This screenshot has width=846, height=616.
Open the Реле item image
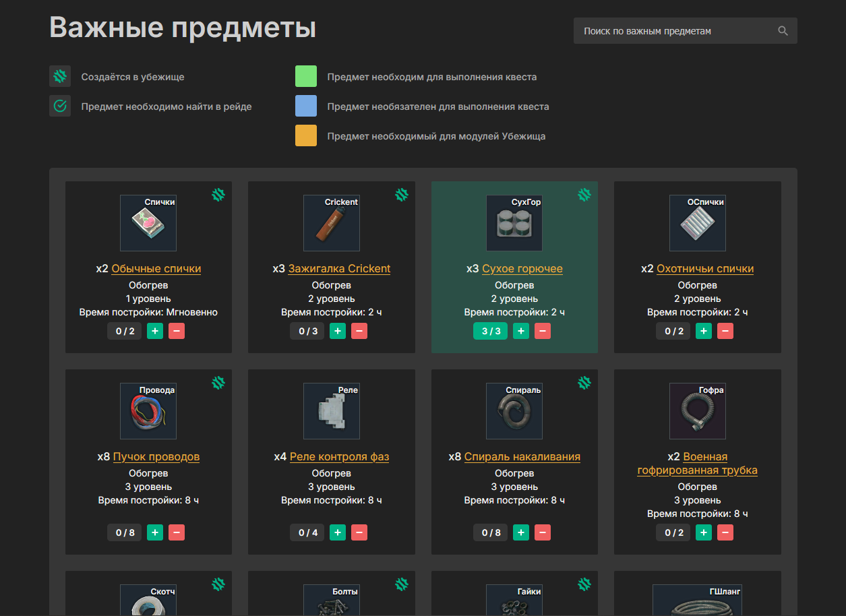[x=332, y=411]
